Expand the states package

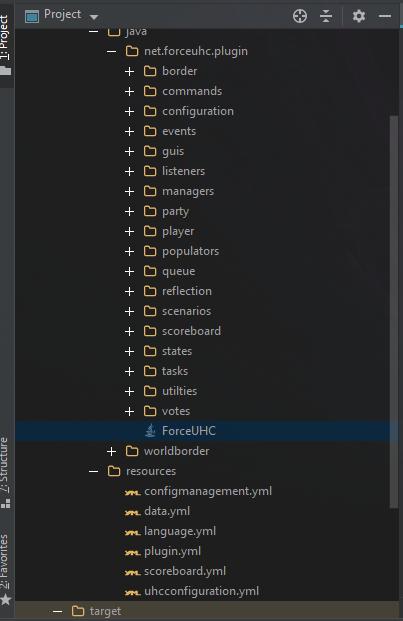pos(129,352)
